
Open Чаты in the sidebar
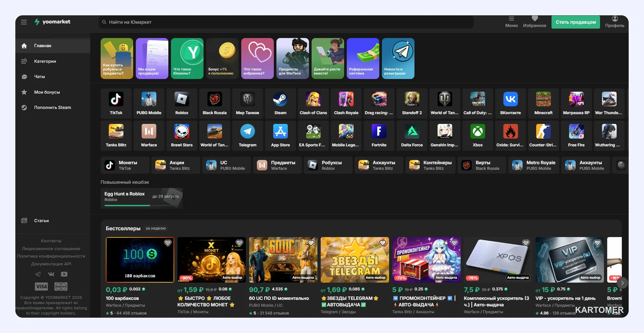(x=53, y=77)
